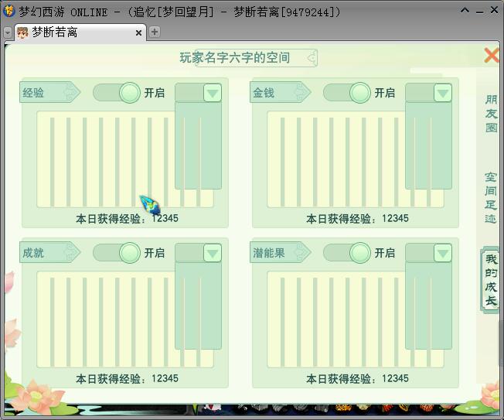Toggle the 经验 开启 switch
This screenshot has width=504, height=420.
(117, 93)
